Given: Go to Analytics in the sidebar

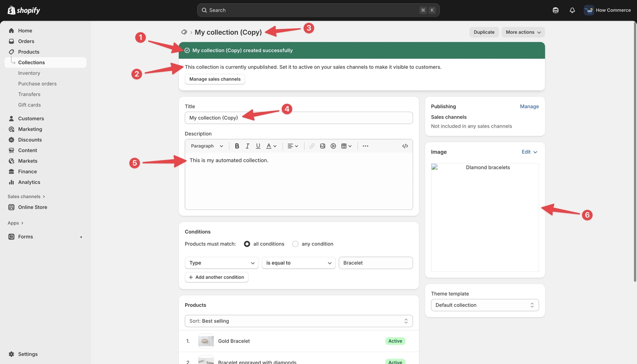Looking at the screenshot, I should [29, 182].
